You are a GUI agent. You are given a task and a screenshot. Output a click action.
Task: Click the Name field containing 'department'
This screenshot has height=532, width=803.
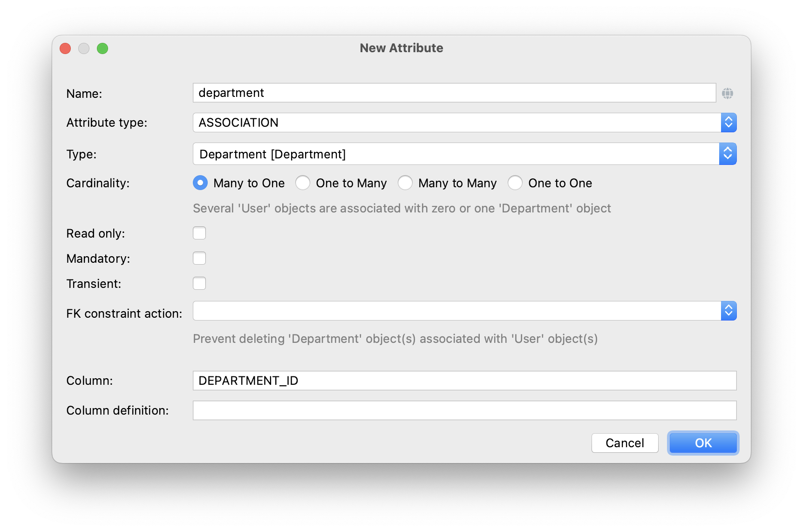454,93
